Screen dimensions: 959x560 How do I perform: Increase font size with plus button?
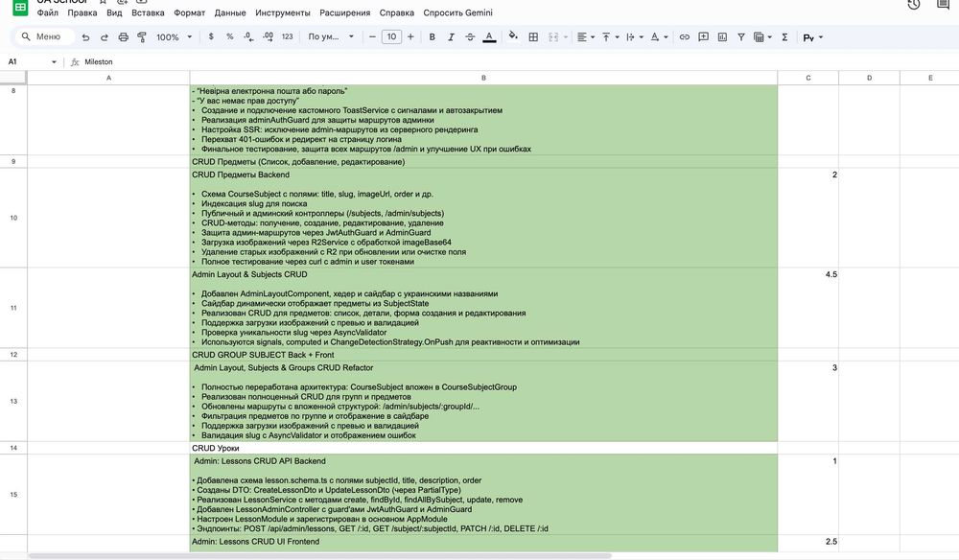coord(410,36)
